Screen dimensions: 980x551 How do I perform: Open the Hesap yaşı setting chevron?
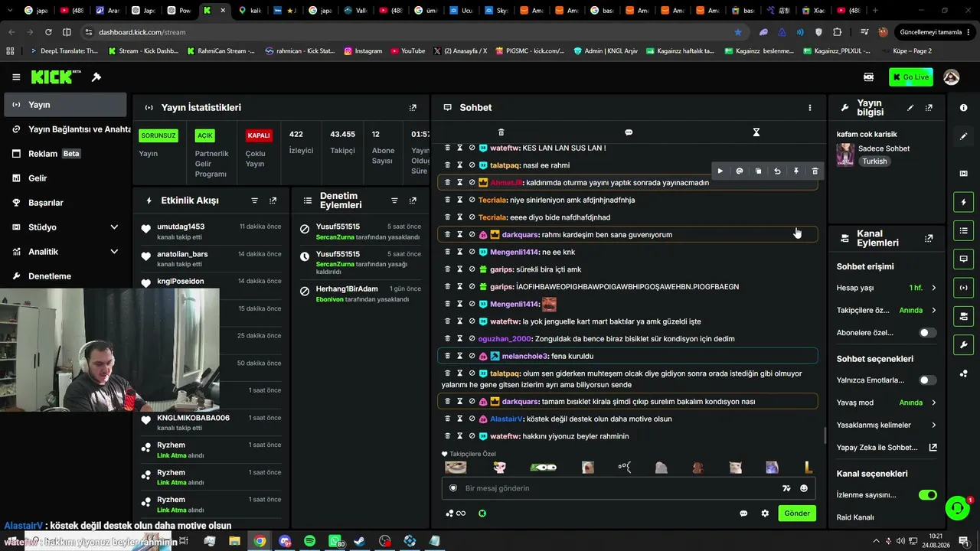coord(933,288)
